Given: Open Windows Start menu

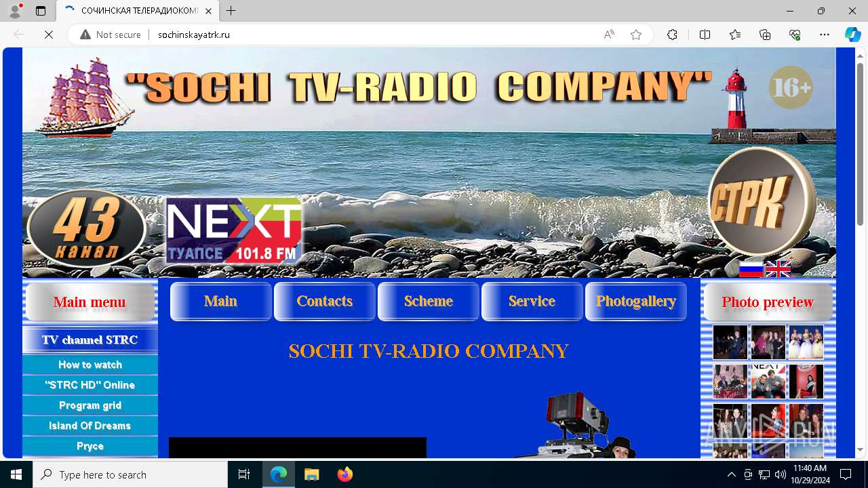Looking at the screenshot, I should point(16,474).
